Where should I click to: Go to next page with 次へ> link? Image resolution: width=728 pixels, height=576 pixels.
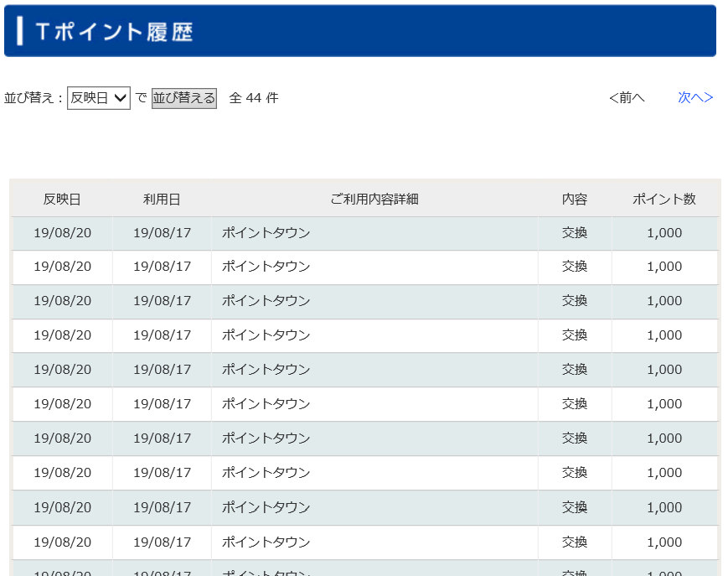(x=695, y=97)
